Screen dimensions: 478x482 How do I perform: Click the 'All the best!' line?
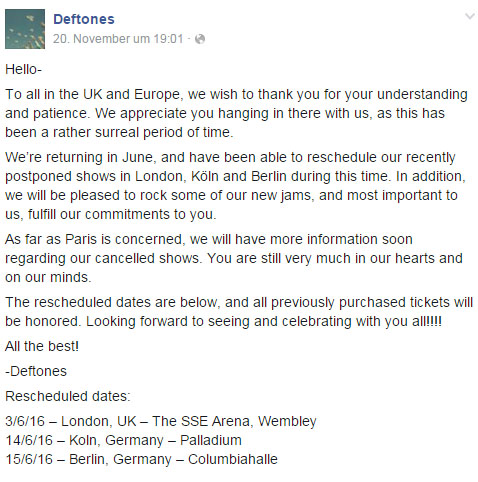[x=42, y=346]
